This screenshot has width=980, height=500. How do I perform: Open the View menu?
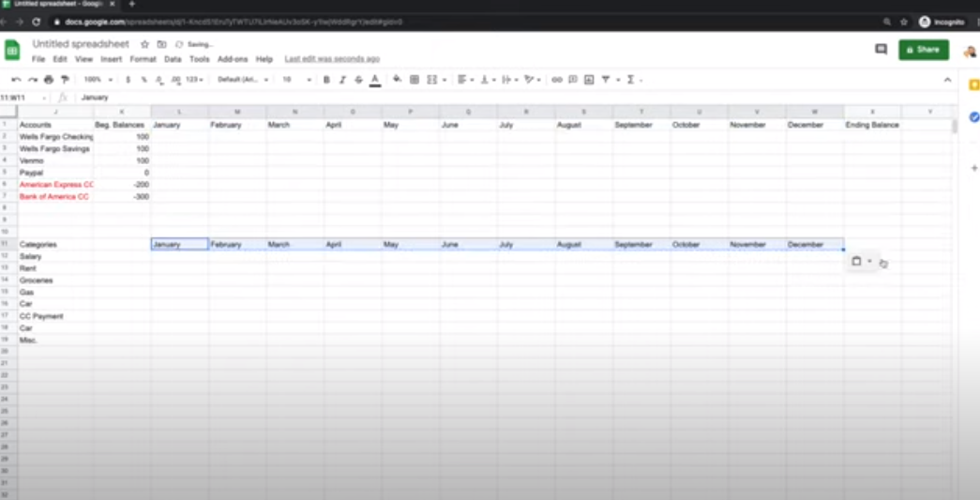click(x=83, y=59)
